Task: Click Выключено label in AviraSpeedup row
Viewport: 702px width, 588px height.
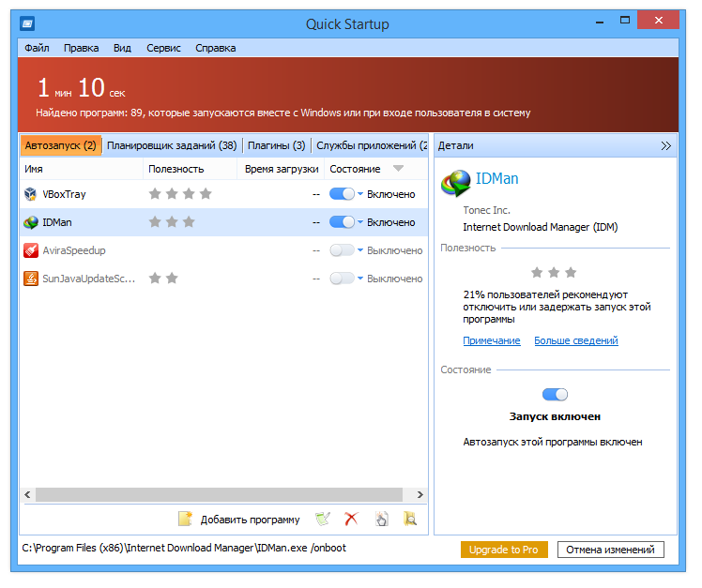Action: [x=395, y=250]
